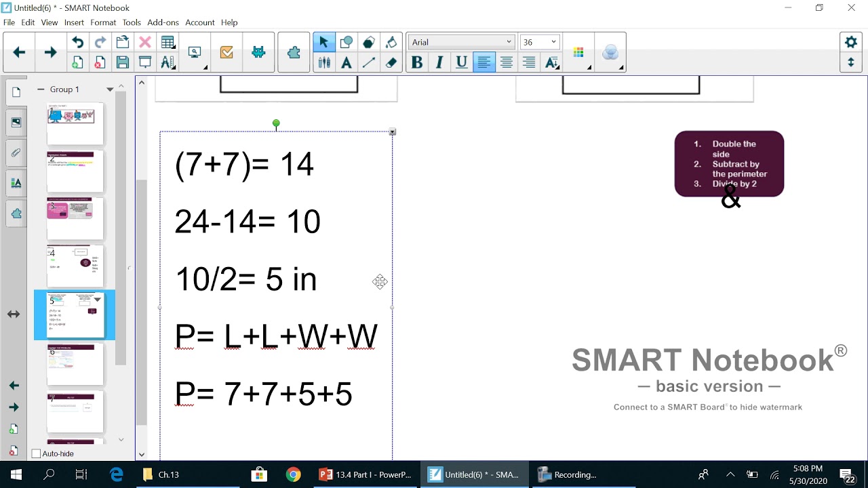Open toolbar settings gear
Viewport: 868px width, 488px height.
(851, 42)
